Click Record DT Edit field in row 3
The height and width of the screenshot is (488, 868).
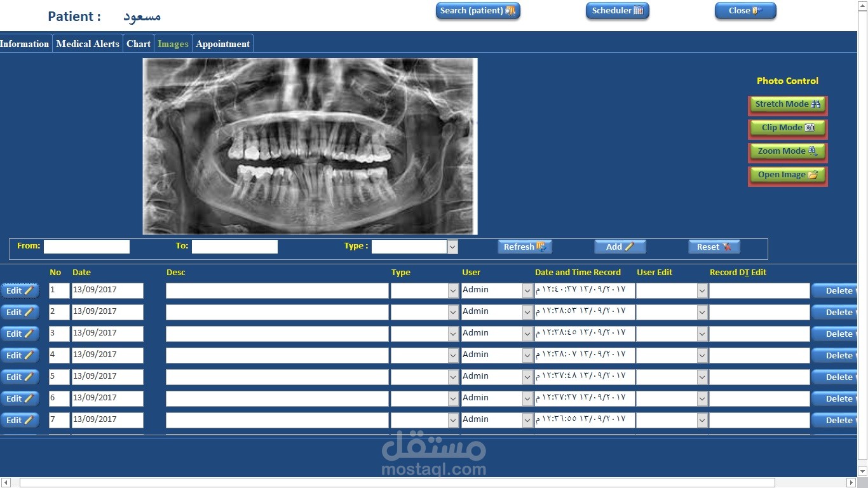pos(759,334)
